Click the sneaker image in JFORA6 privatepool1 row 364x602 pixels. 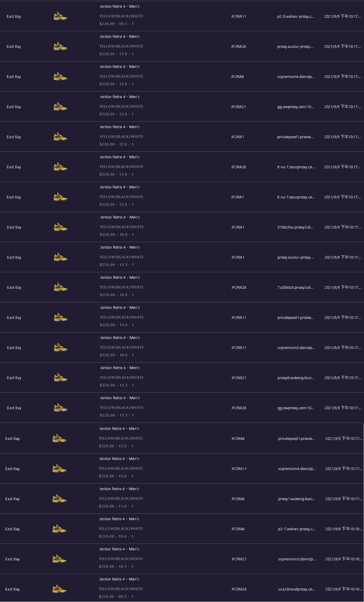click(x=59, y=438)
